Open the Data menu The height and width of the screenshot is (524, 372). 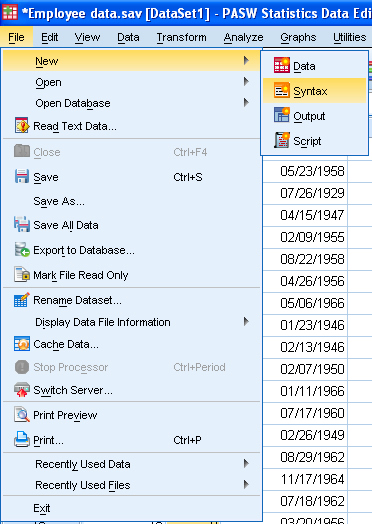[x=128, y=37]
